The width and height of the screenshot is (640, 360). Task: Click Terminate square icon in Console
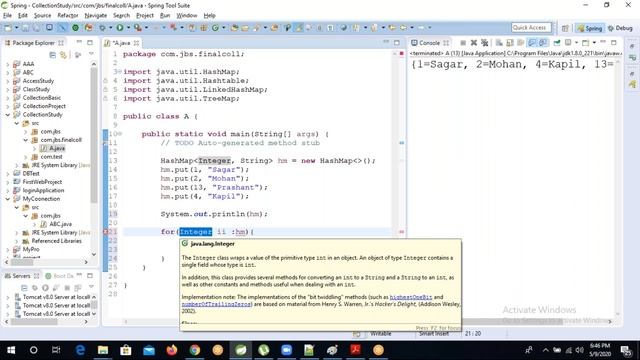[x=463, y=42]
